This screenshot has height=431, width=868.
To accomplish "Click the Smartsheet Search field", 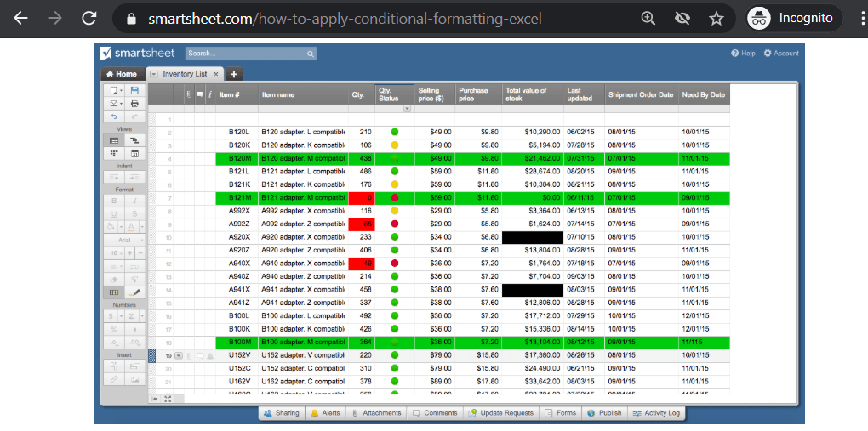I will (251, 54).
